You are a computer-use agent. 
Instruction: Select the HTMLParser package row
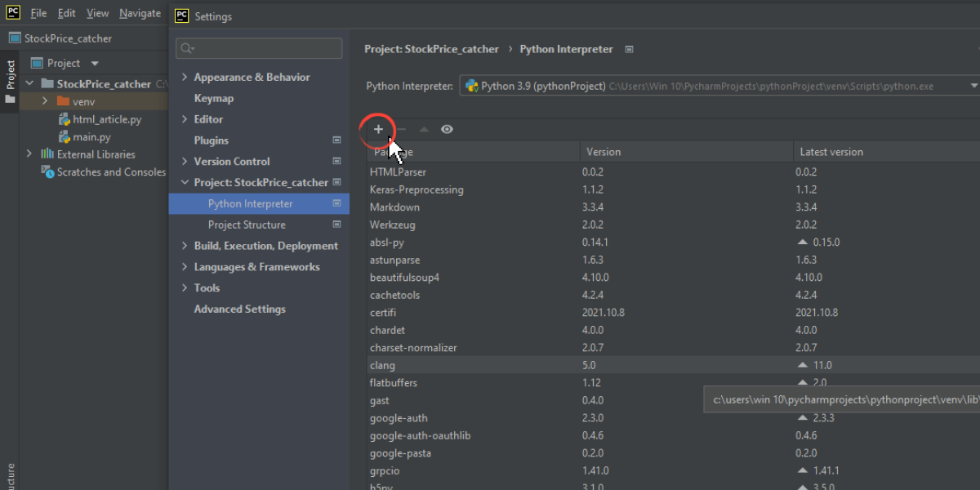(x=673, y=172)
